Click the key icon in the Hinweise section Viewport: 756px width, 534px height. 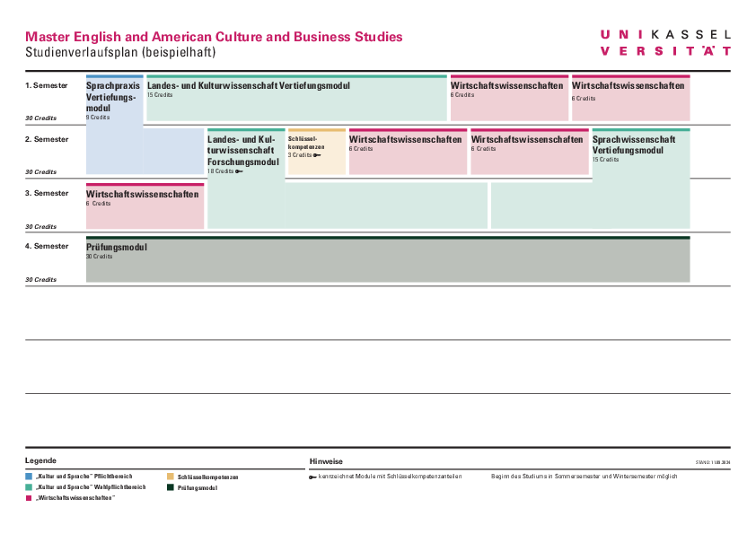click(312, 476)
